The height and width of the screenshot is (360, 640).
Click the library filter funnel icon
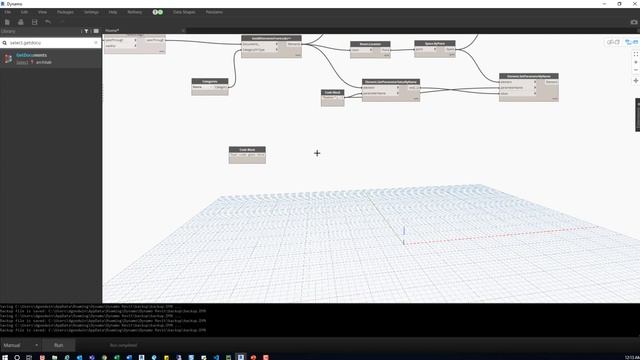point(86,31)
